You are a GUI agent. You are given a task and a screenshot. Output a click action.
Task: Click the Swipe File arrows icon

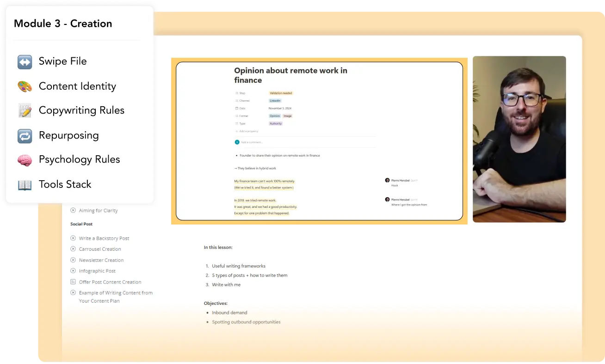(x=25, y=62)
